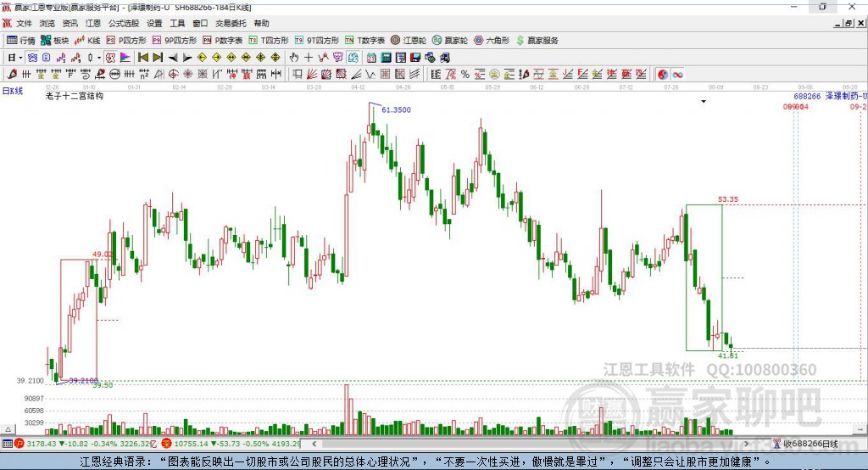
Task: Select the red pencil drawing tool
Action: [12, 75]
